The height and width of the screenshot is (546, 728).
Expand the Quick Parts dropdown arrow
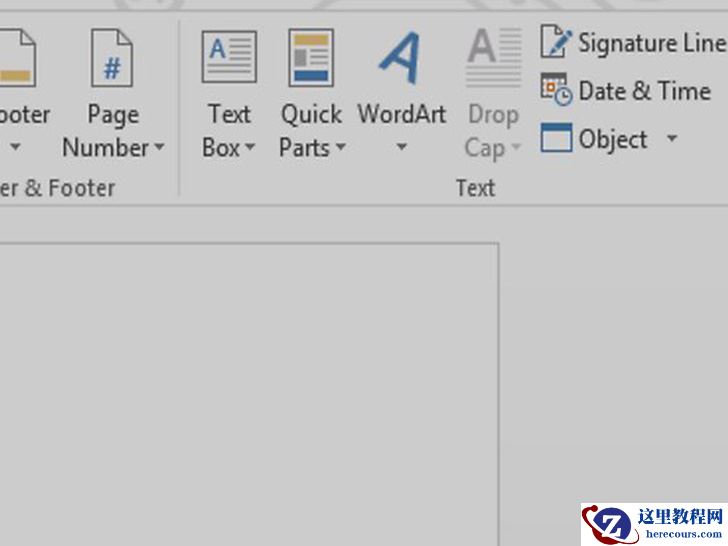pos(341,147)
